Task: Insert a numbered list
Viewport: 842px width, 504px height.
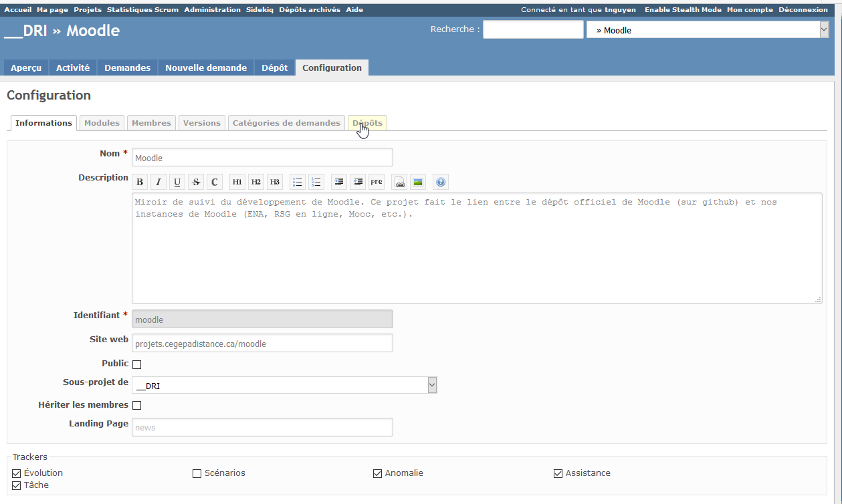Action: (x=316, y=182)
